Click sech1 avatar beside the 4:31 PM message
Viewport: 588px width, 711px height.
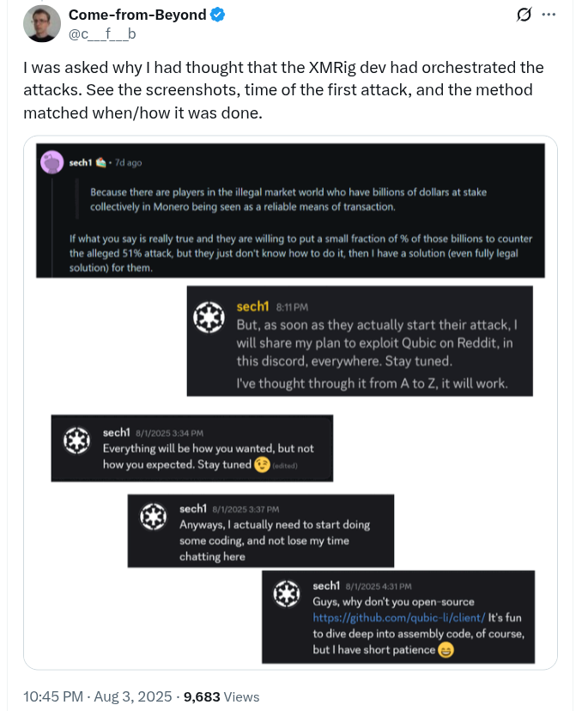[x=286, y=592]
